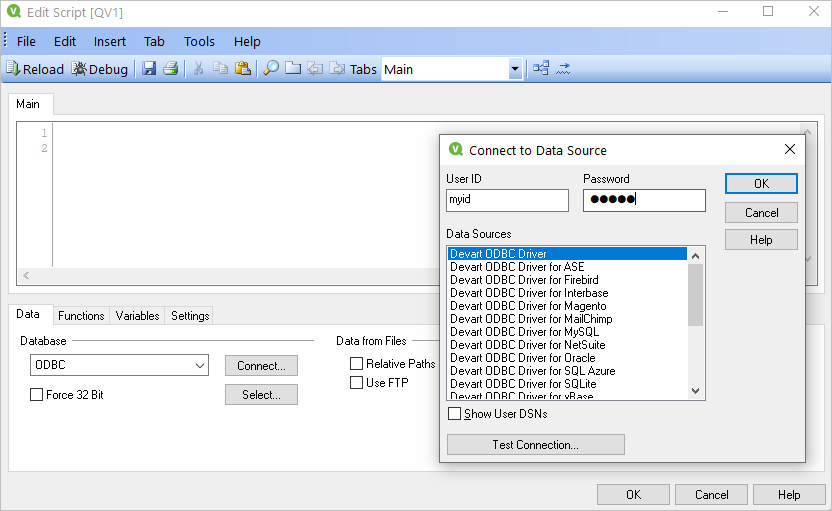Toggle the Relative Paths checkbox

(356, 364)
